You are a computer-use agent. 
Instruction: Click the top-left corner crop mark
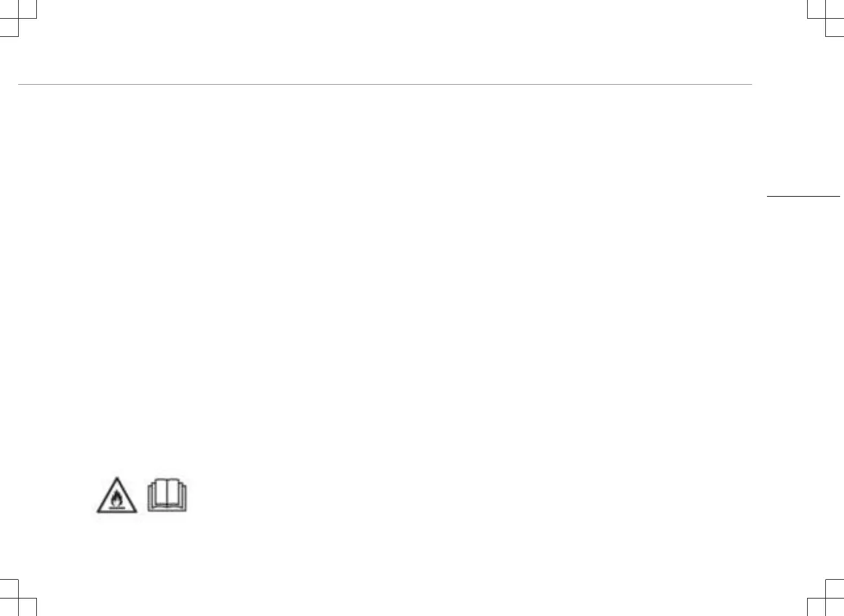click(18, 19)
